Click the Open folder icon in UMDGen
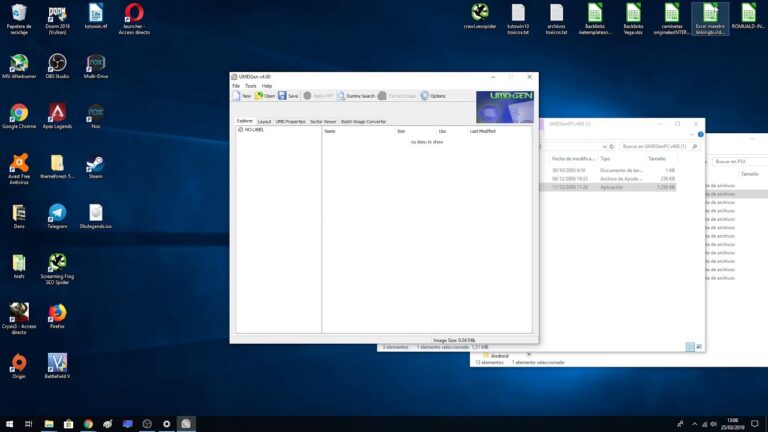This screenshot has width=768, height=432. pos(260,96)
